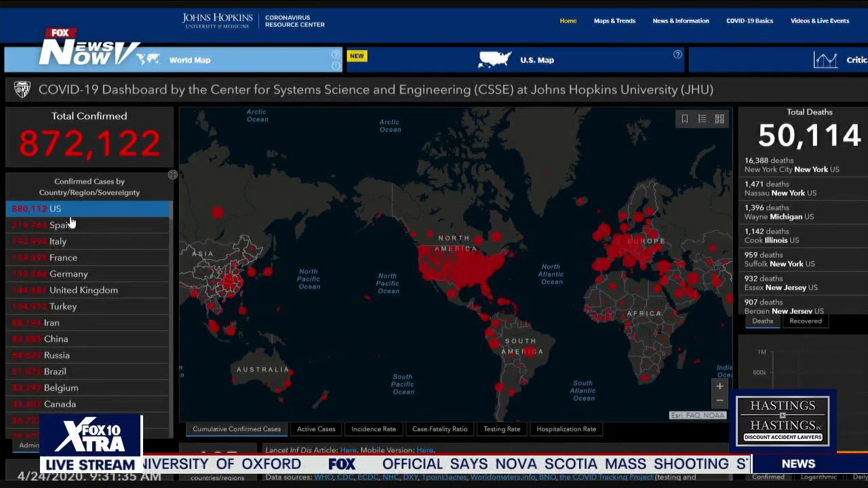Click the JHU shield icon beside dashboard title
Image resolution: width=868 pixels, height=488 pixels.
click(x=22, y=89)
